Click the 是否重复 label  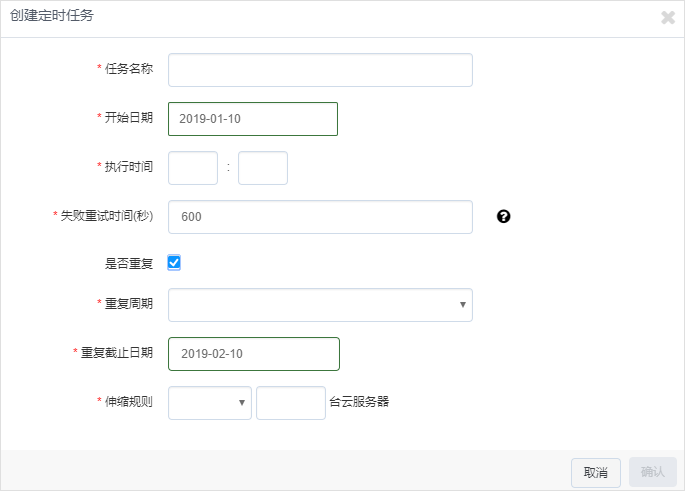(x=129, y=263)
